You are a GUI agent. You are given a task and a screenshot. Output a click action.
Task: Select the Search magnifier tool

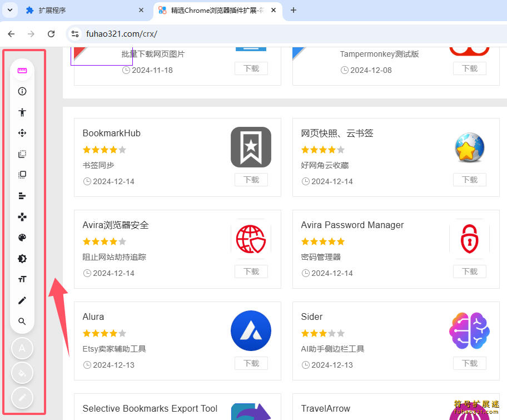pos(22,322)
